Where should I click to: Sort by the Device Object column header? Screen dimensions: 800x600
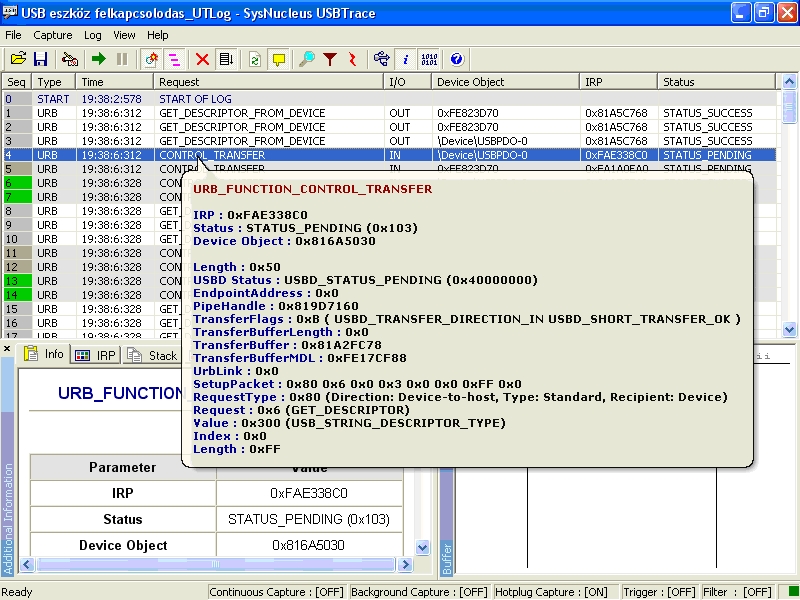[505, 82]
